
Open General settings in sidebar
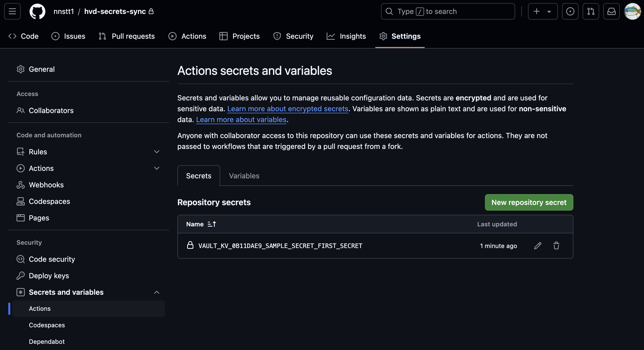pos(89,69)
